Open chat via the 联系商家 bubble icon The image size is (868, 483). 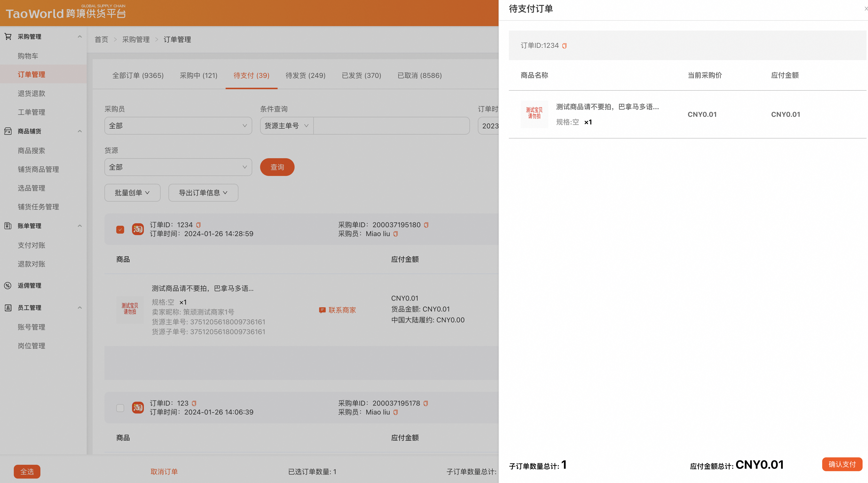322,310
